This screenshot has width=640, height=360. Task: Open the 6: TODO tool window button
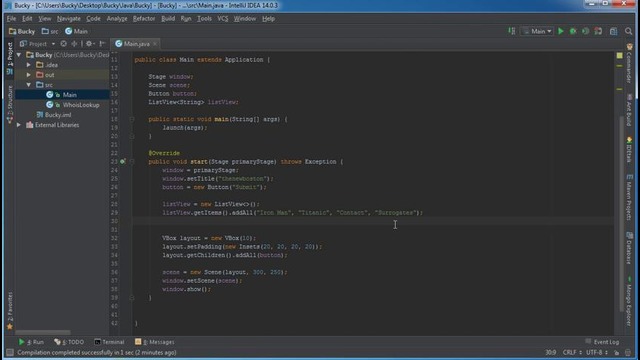point(69,342)
